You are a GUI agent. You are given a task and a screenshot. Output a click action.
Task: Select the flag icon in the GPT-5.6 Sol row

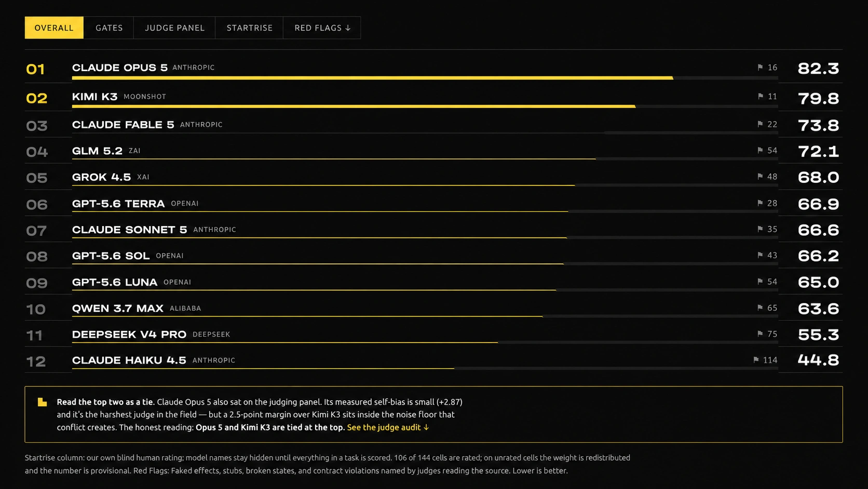pos(760,256)
